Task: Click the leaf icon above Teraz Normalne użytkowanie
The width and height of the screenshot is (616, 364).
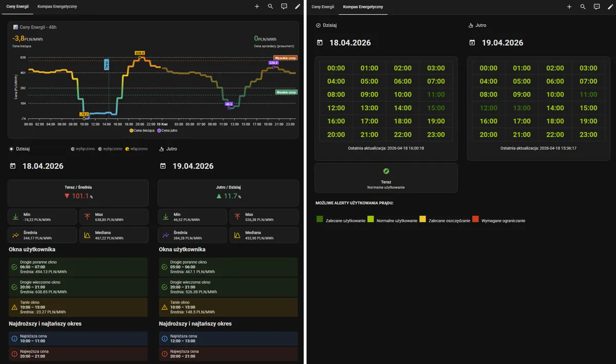Action: (386, 171)
